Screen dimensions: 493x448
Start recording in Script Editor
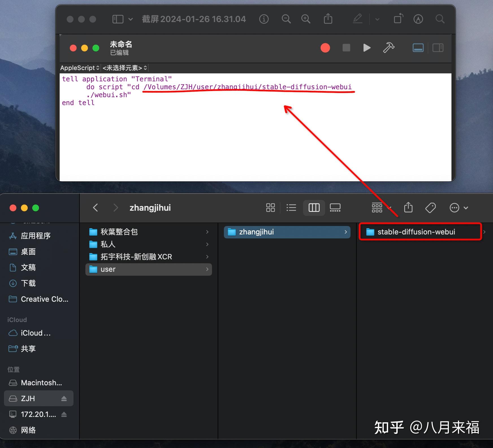coord(325,48)
